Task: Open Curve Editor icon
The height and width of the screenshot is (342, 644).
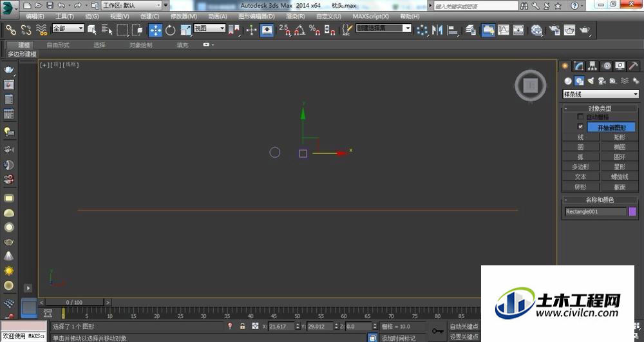Action: tap(504, 30)
